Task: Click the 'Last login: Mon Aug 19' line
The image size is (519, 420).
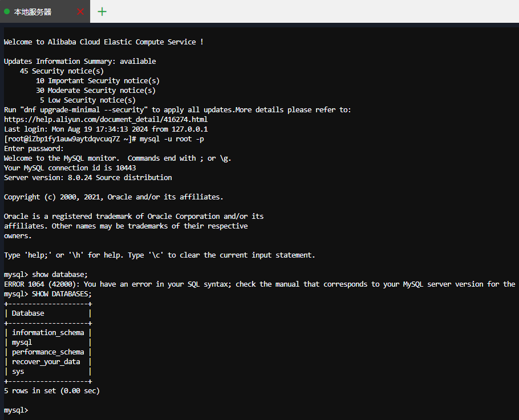Action: click(x=106, y=129)
